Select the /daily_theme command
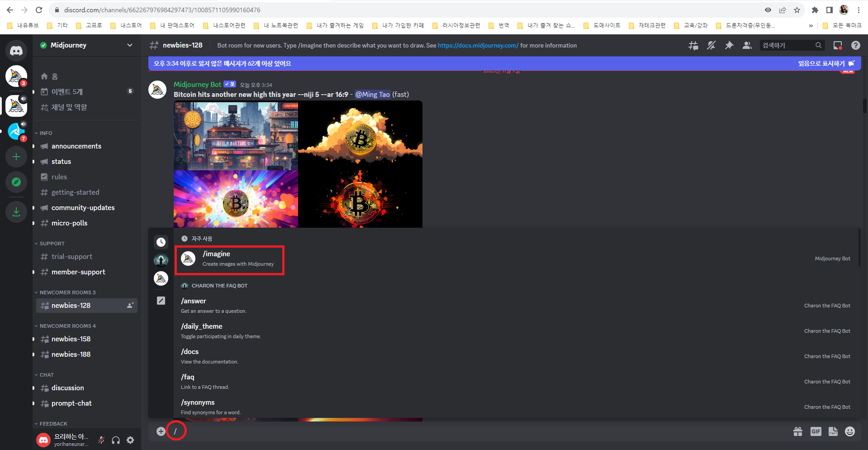 coord(516,331)
